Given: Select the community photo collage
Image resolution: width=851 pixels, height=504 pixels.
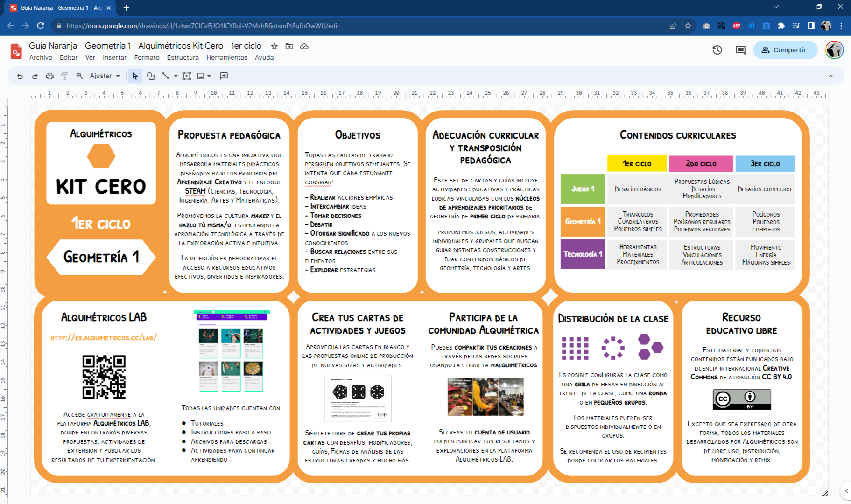Looking at the screenshot, I should [485, 397].
